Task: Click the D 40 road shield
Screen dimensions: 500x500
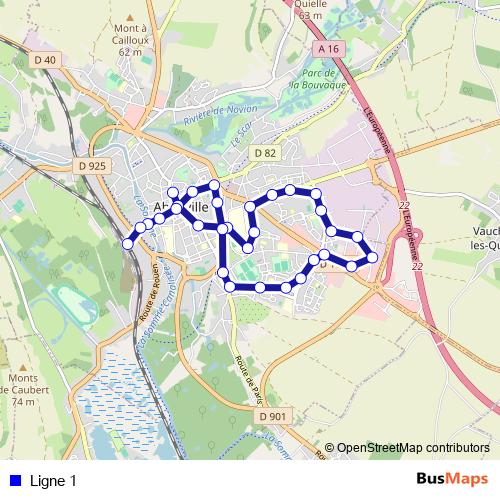Action: click(x=45, y=60)
